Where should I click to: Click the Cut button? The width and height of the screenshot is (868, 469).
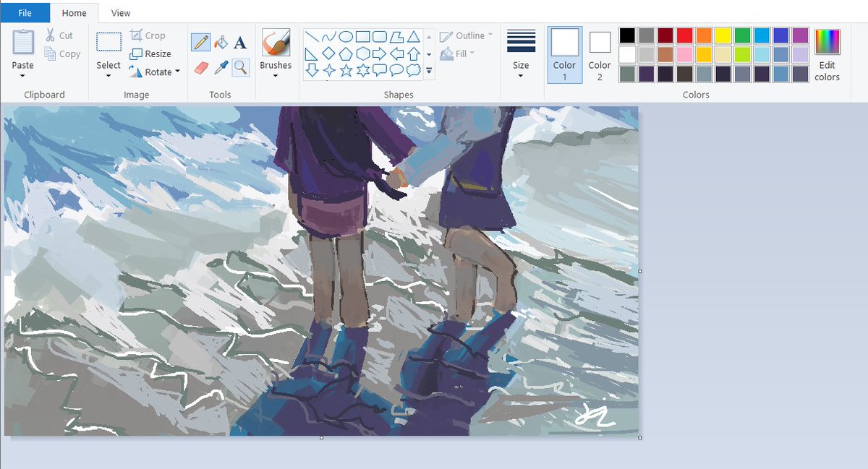(59, 35)
